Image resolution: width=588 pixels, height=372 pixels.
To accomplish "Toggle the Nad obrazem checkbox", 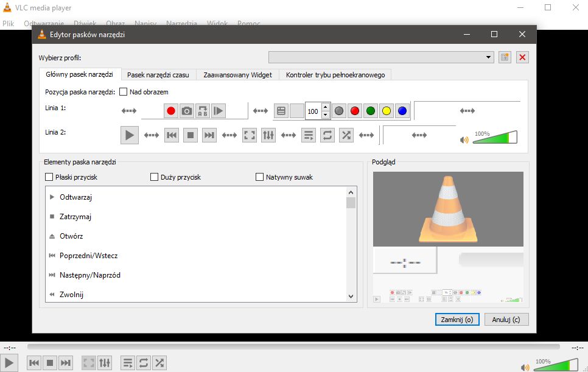I will 123,92.
